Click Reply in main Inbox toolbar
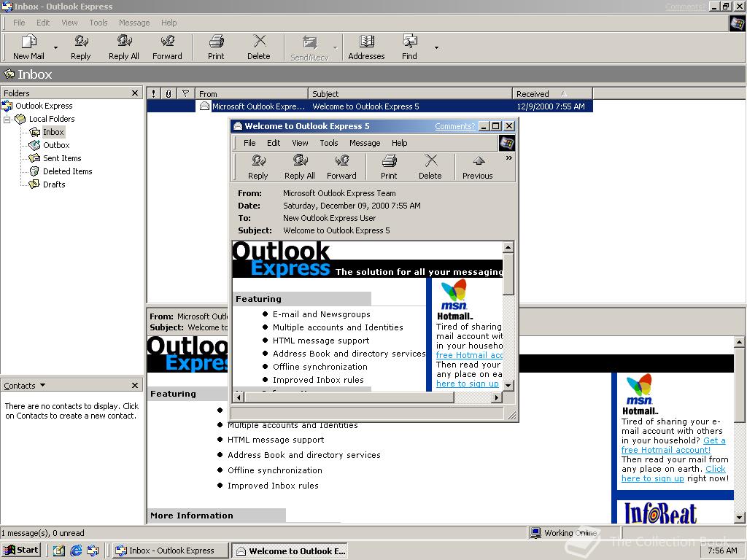 (x=80, y=47)
